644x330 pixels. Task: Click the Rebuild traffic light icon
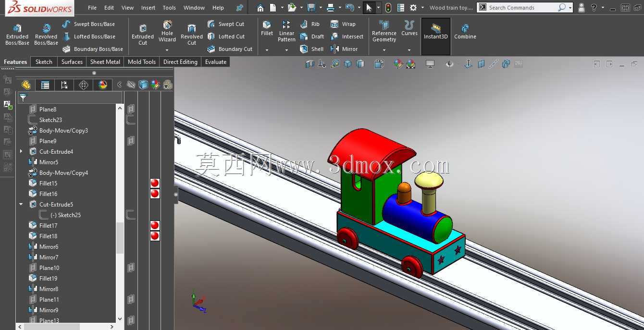[x=388, y=8]
